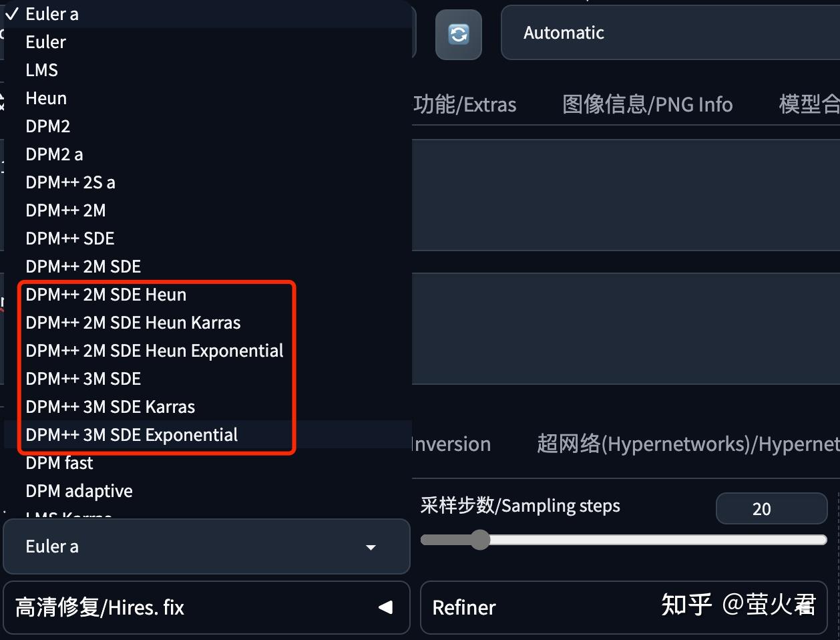This screenshot has height=640, width=840.
Task: Switch to the Hypernetworks tab
Action: click(x=688, y=444)
